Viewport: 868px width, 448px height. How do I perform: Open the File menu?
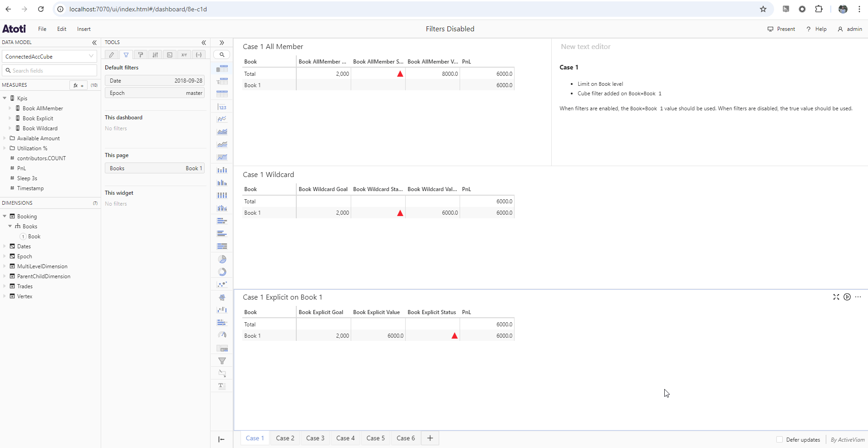click(x=42, y=29)
